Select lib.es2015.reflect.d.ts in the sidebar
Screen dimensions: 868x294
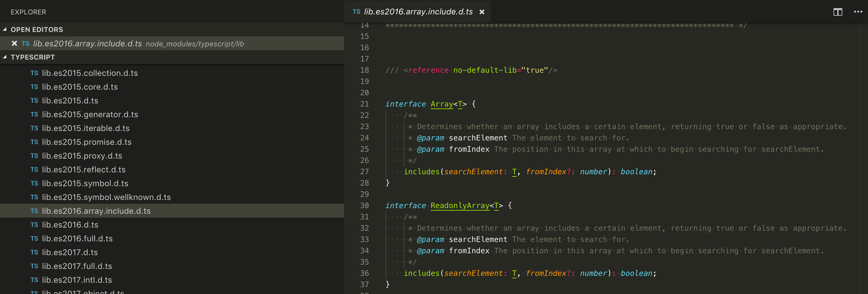pos(83,170)
